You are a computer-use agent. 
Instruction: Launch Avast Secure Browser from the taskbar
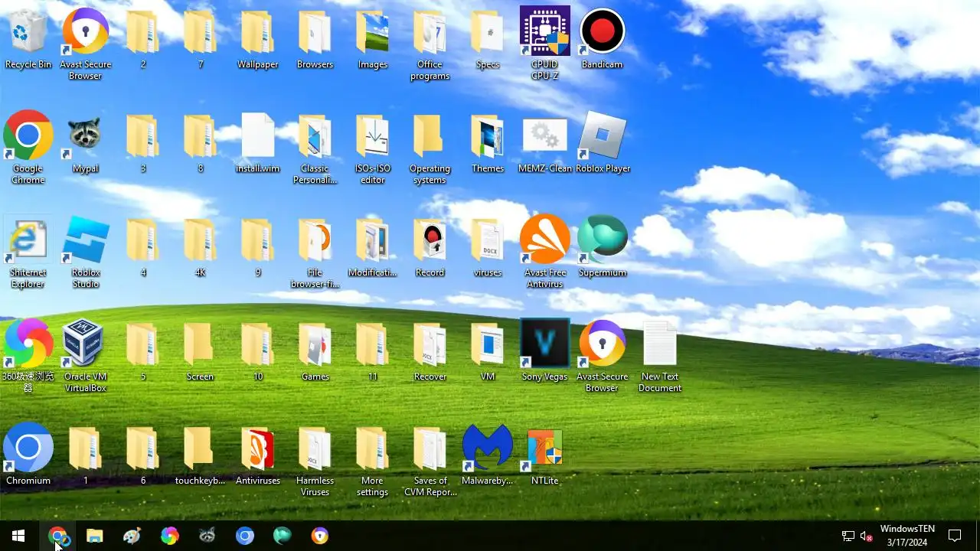click(320, 536)
